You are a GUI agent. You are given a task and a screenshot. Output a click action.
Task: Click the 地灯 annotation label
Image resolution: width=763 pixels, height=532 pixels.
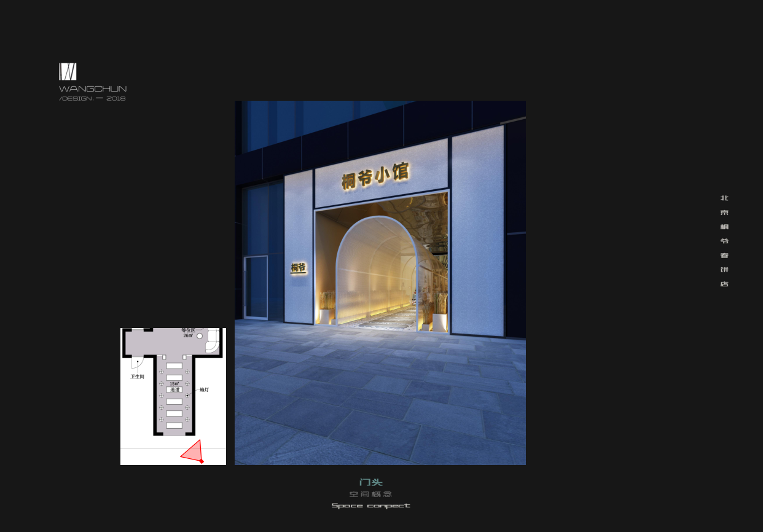pos(205,389)
